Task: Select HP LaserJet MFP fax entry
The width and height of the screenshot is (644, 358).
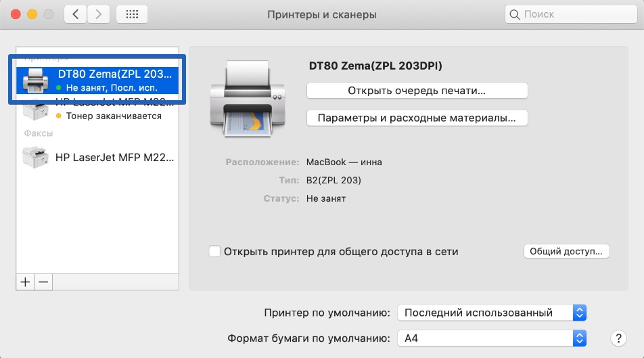Action: coord(97,158)
